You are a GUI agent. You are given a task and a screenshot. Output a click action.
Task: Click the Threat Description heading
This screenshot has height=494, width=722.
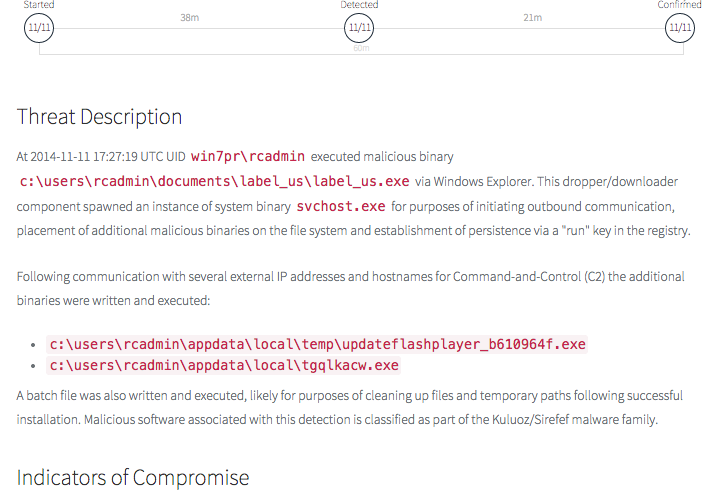[99, 116]
